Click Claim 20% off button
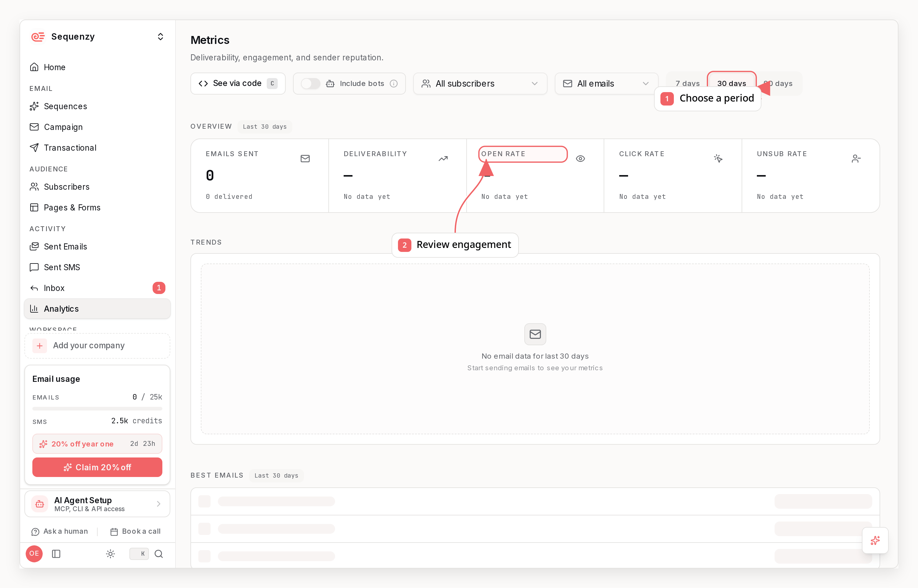918x588 pixels. pyautogui.click(x=97, y=467)
